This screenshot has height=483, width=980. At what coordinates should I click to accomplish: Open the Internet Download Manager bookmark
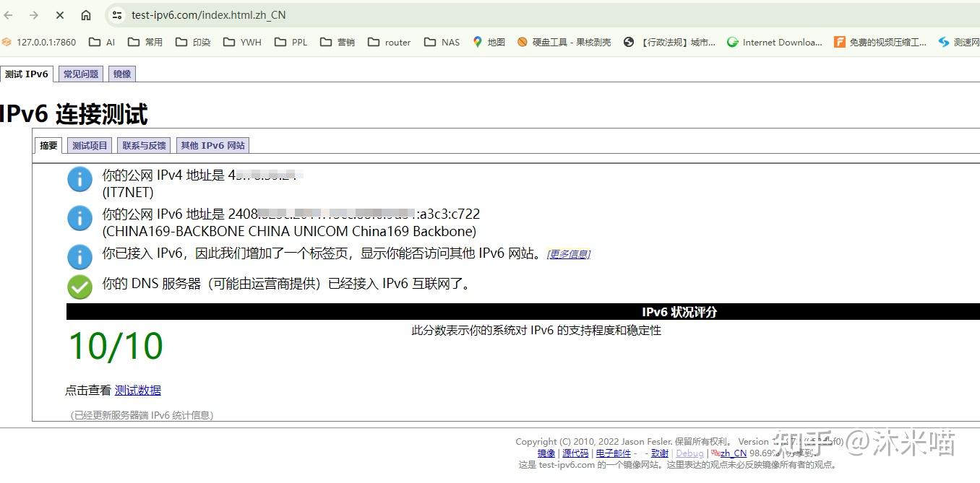773,42
